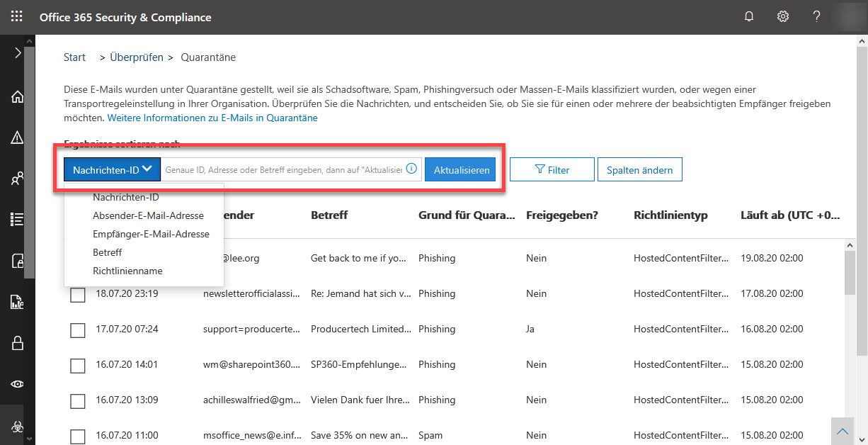Click the Aktualisieren button
This screenshot has height=445, width=868.
coord(460,170)
